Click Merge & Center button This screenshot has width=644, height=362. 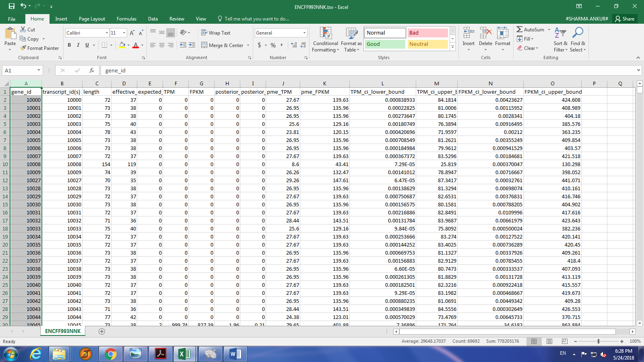222,45
